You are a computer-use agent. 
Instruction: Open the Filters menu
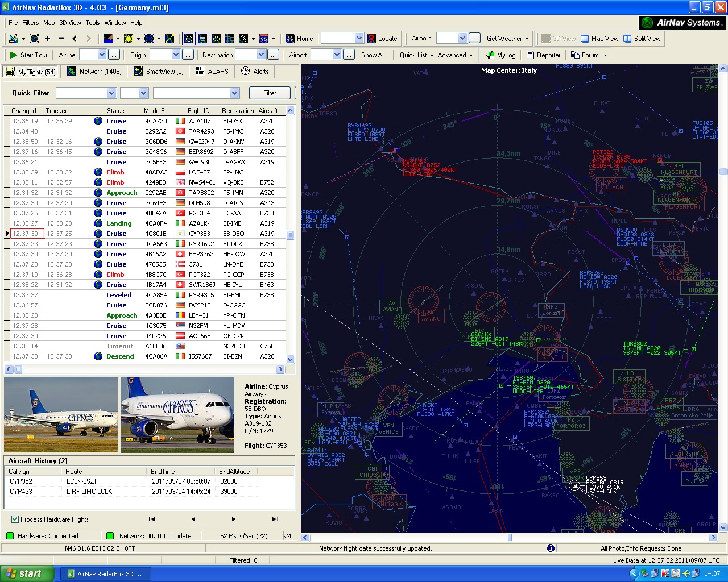pyautogui.click(x=31, y=23)
